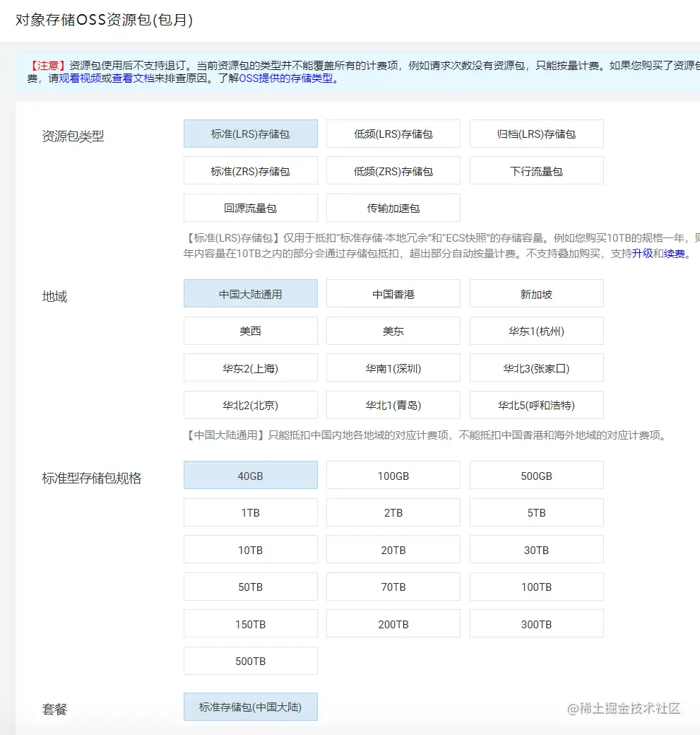Select the 标准(LRS)存储包 resource type
Image resolution: width=700 pixels, height=735 pixels.
click(250, 134)
